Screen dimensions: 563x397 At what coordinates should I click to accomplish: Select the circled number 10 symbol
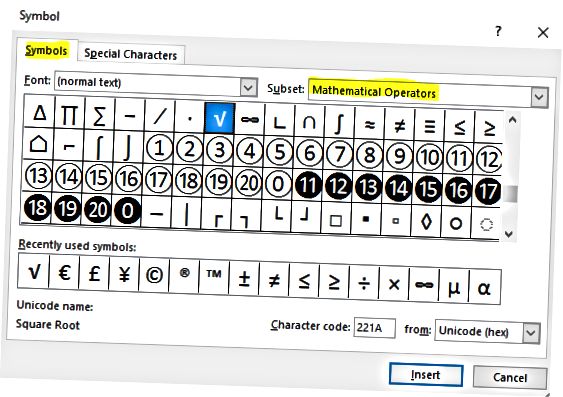429,157
